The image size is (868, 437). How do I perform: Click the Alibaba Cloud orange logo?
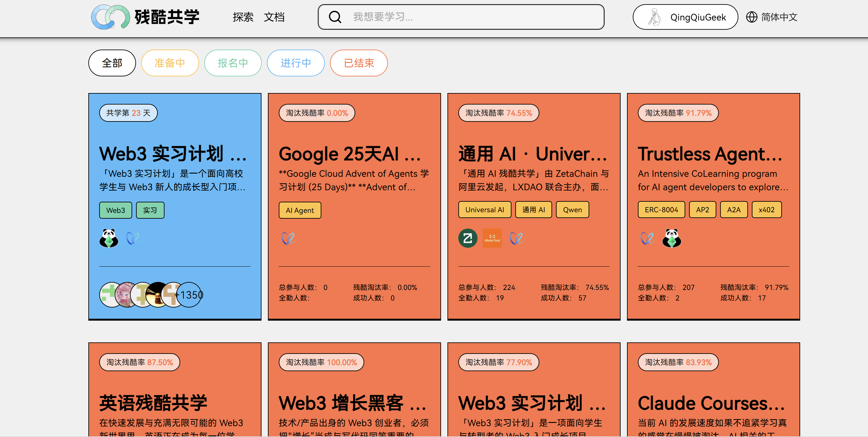click(492, 238)
